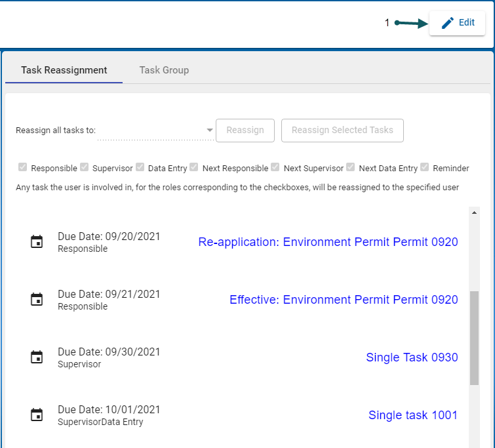The image size is (495, 448).
Task: Click the task list scrollbar thumb
Action: point(474,338)
